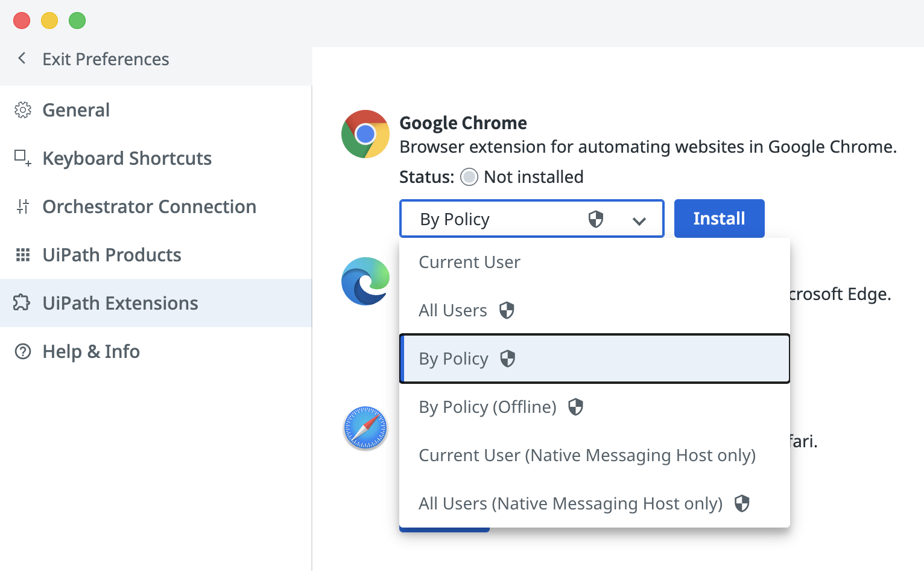Click the UiPath Products grid icon
The image size is (924, 571).
(23, 255)
